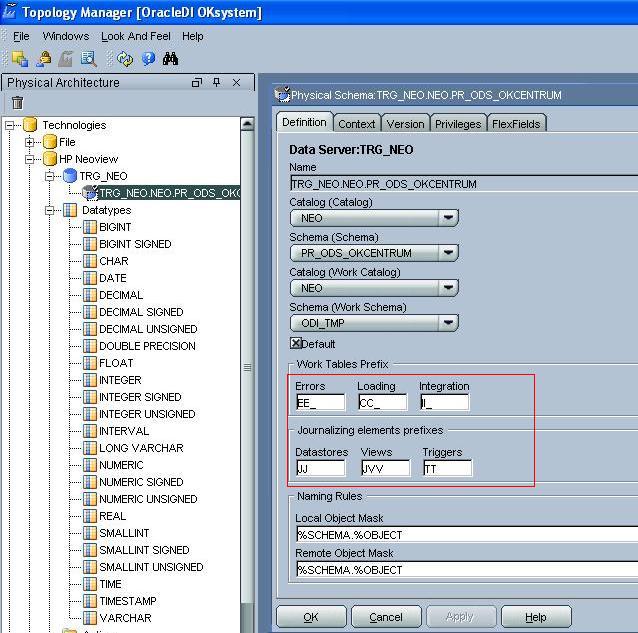Switch to the FlexFields tab

(516, 124)
